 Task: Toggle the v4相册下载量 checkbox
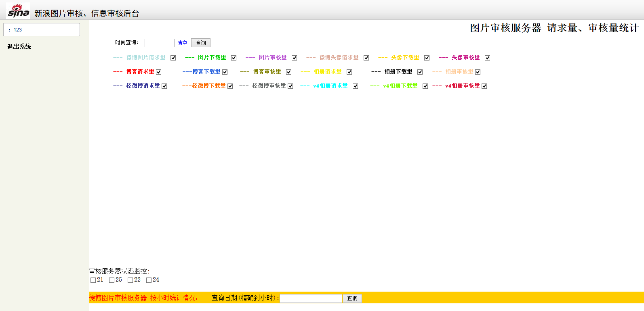pos(425,86)
